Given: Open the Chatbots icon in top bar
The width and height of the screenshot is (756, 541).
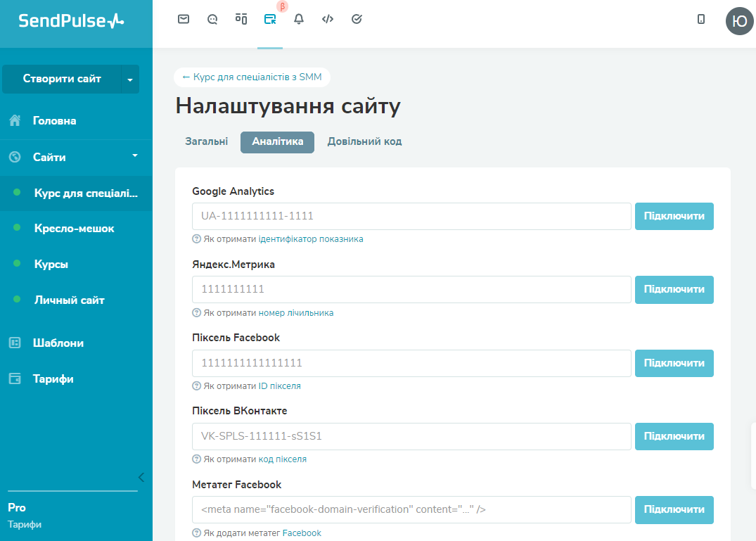Looking at the screenshot, I should coord(212,19).
